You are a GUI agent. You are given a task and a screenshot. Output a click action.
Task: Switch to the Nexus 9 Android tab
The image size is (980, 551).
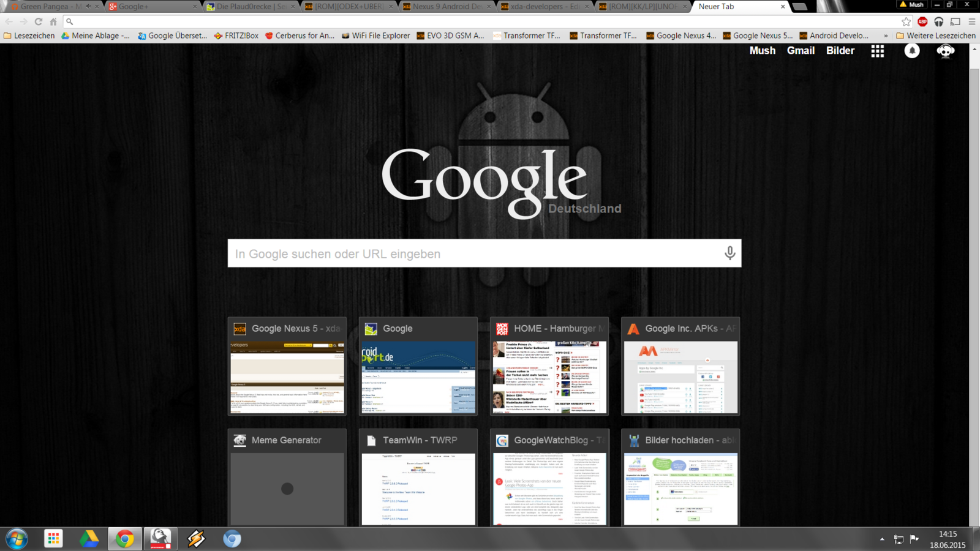point(445,7)
